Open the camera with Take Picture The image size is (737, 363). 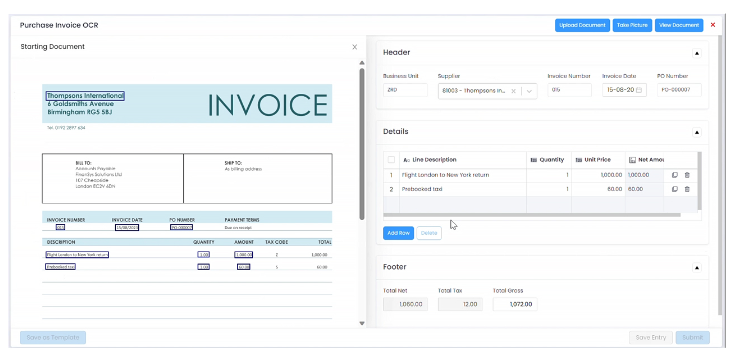point(632,25)
